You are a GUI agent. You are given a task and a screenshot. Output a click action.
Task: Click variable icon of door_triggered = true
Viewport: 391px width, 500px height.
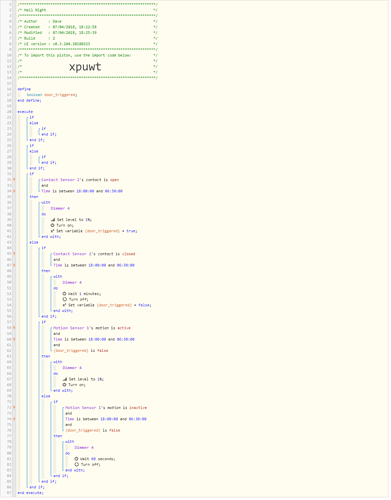click(53, 232)
